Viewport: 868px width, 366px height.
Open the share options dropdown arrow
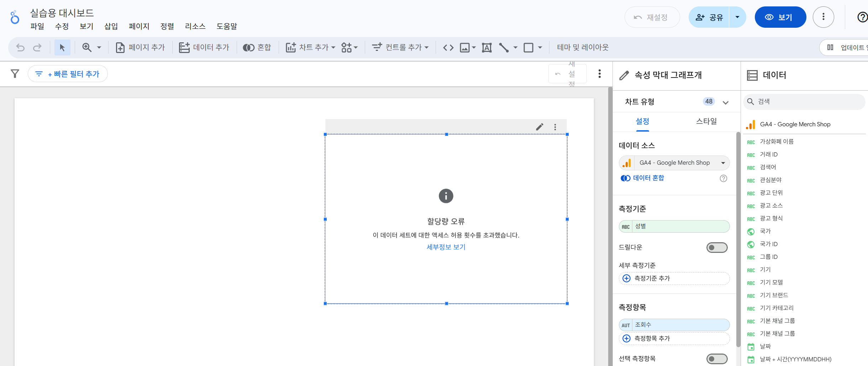[x=737, y=17]
